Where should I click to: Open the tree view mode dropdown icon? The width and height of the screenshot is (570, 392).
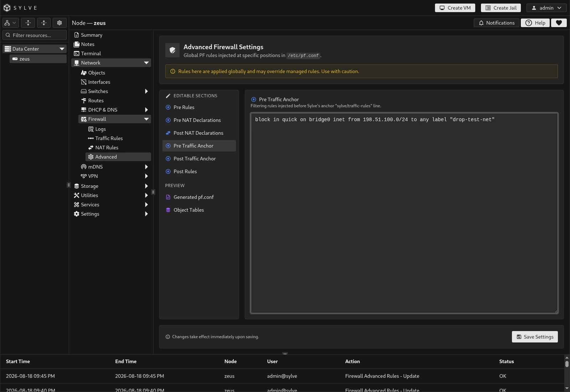(x=10, y=23)
